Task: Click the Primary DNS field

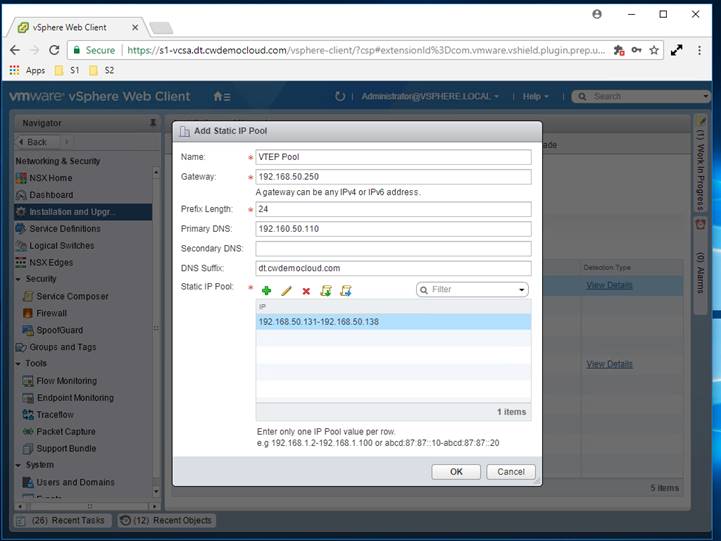Action: tap(393, 229)
